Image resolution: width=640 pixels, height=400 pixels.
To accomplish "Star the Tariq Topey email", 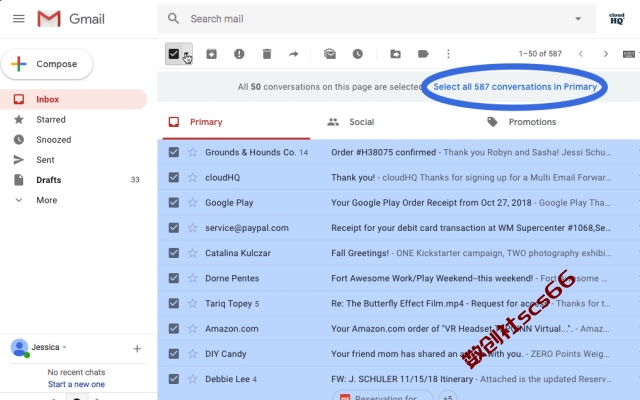I will [193, 303].
